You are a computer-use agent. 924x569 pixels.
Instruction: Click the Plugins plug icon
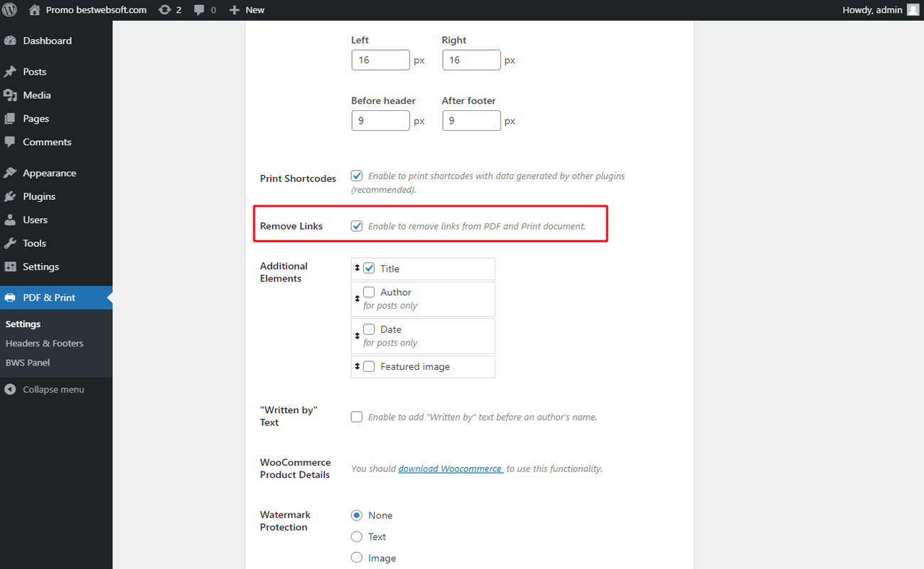tap(10, 196)
